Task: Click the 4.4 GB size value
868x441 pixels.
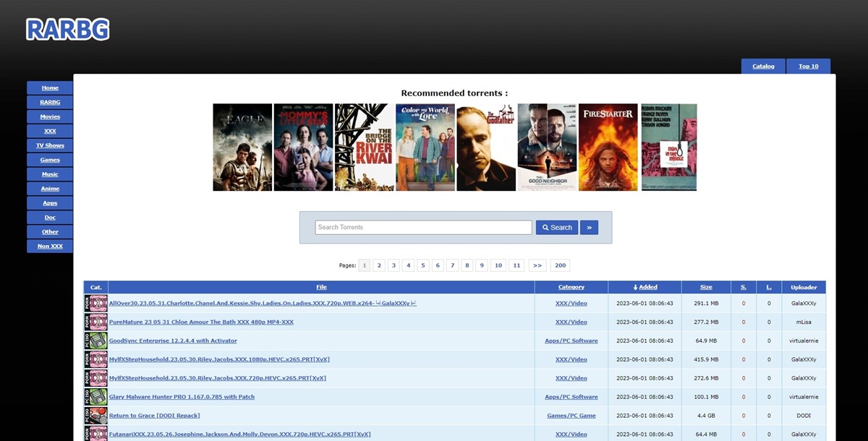Action: pyautogui.click(x=706, y=416)
